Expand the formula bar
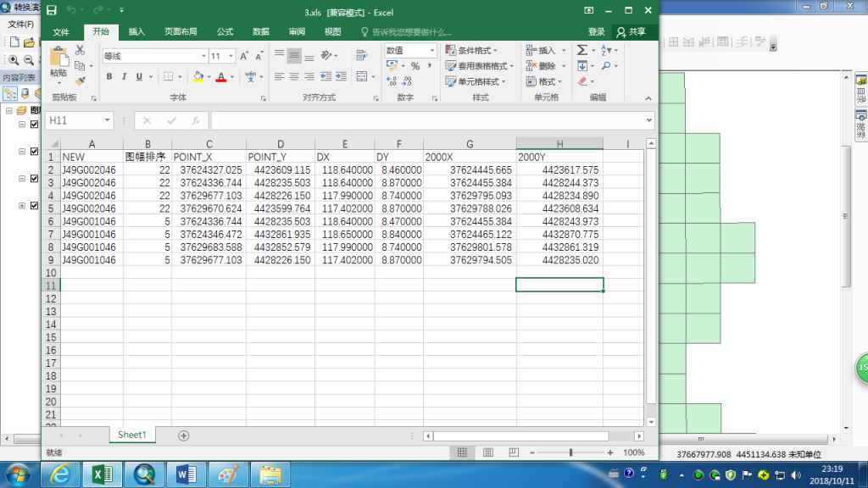This screenshot has width=868, height=488. coord(648,120)
